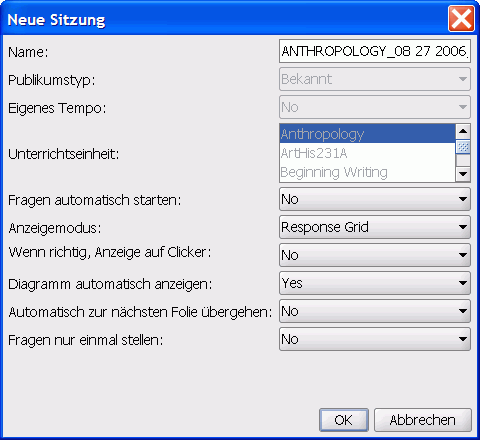Select Beginning Writing in the list
This screenshot has height=440, width=480.
[x=367, y=172]
